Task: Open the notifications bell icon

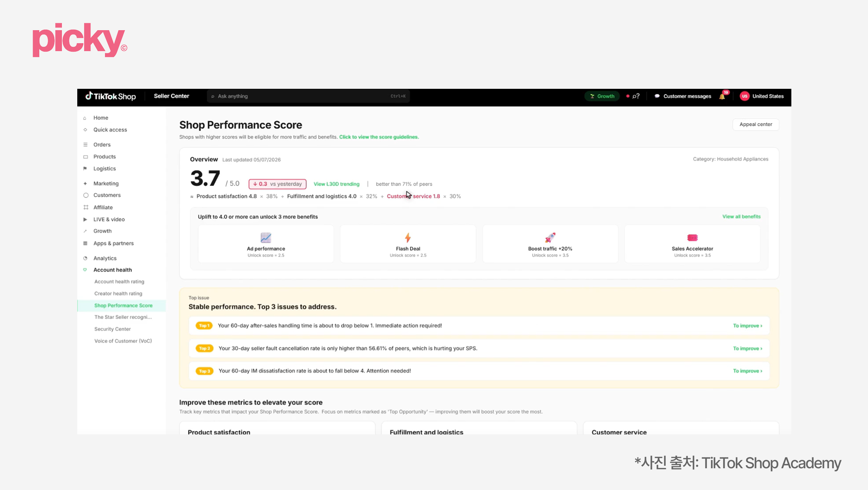Action: [x=722, y=96]
